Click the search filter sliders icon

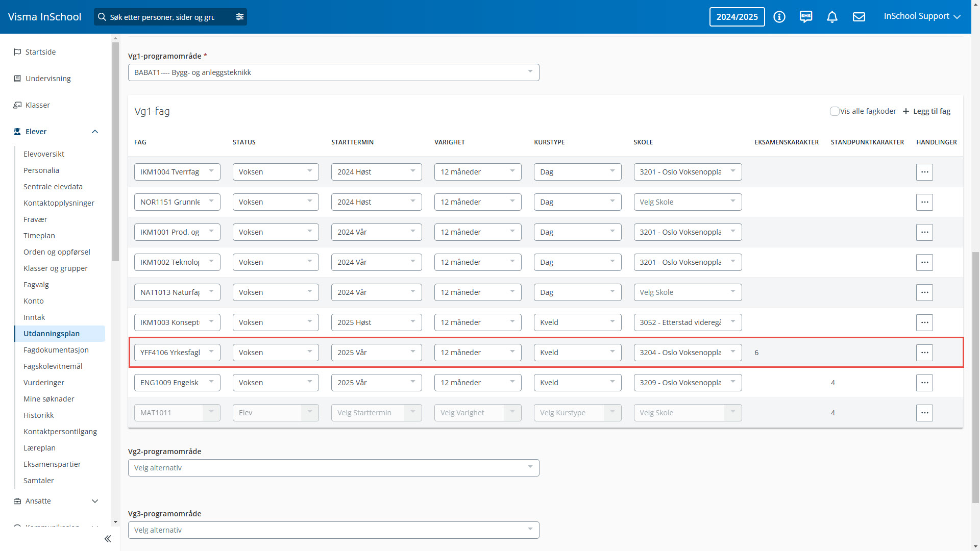(x=239, y=17)
